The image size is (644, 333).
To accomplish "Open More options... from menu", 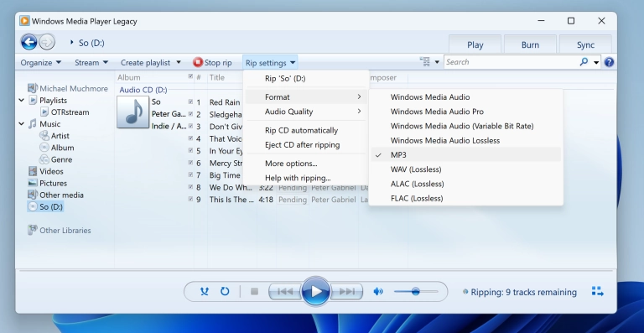I will click(306, 164).
